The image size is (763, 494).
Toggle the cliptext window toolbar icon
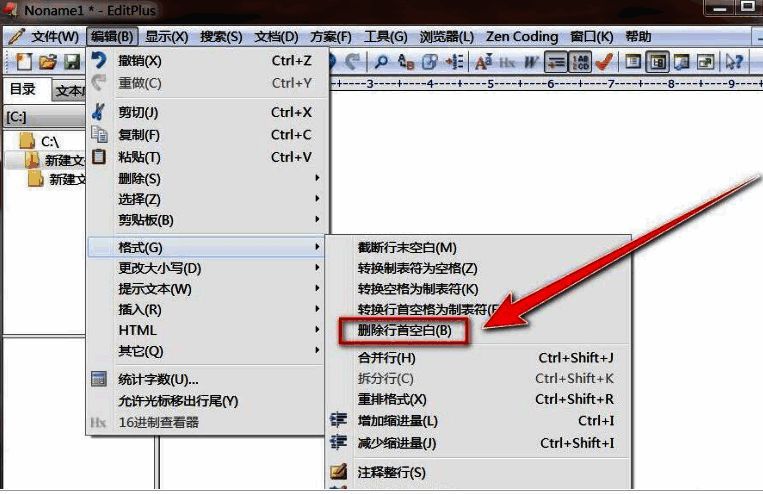click(x=633, y=62)
